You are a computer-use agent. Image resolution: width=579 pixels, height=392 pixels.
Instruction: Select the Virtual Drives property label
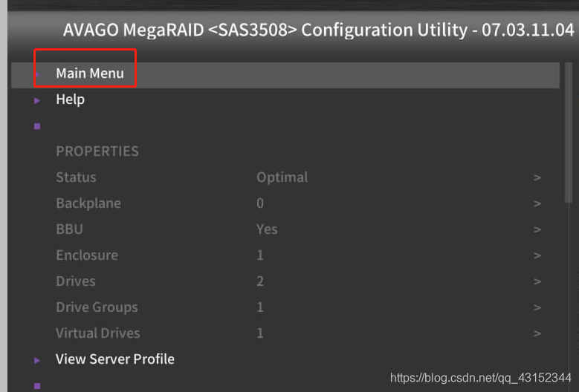point(98,333)
